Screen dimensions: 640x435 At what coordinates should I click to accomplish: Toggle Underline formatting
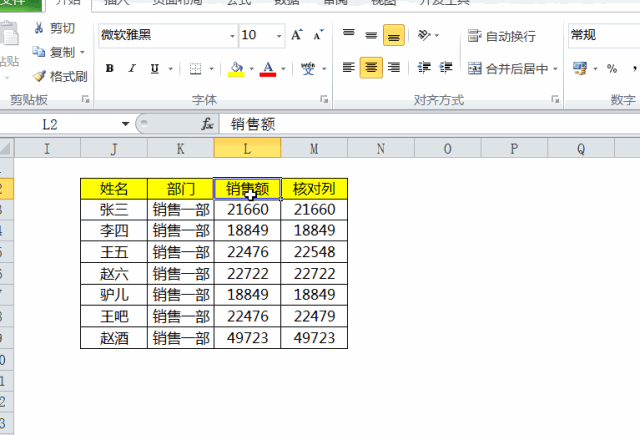[154, 68]
